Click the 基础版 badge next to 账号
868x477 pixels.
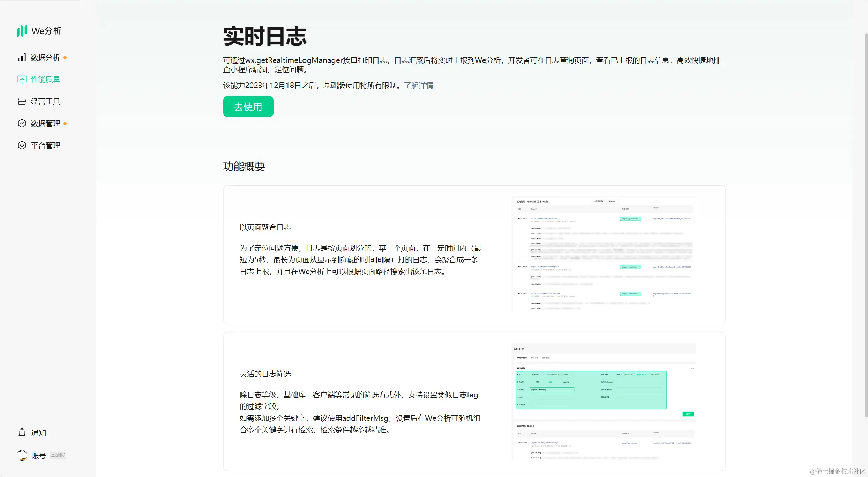(58, 455)
